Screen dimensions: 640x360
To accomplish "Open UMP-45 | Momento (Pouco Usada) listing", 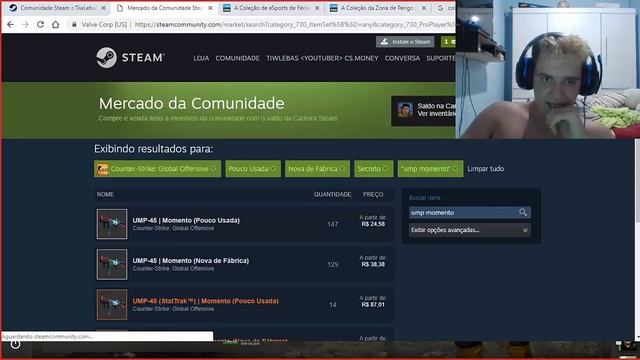I will coord(245,224).
